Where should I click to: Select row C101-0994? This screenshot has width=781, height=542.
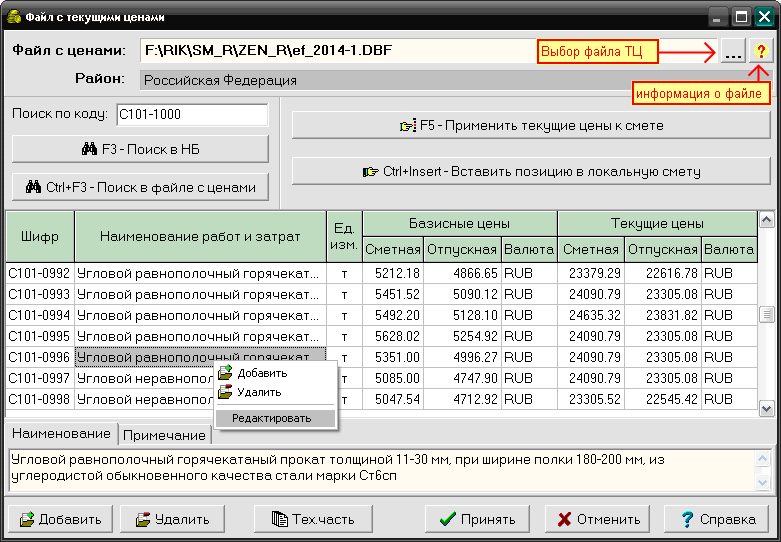pyautogui.click(x=382, y=315)
